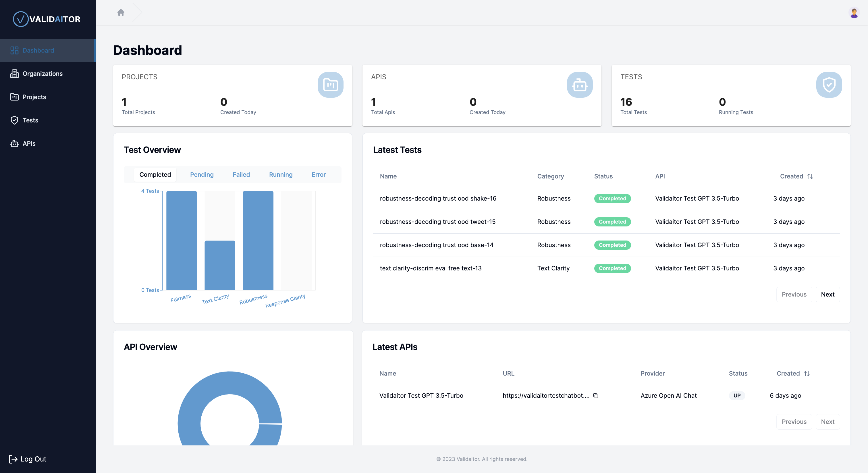
Task: Open test text clarity-discrim eval free text-13
Action: click(x=431, y=268)
